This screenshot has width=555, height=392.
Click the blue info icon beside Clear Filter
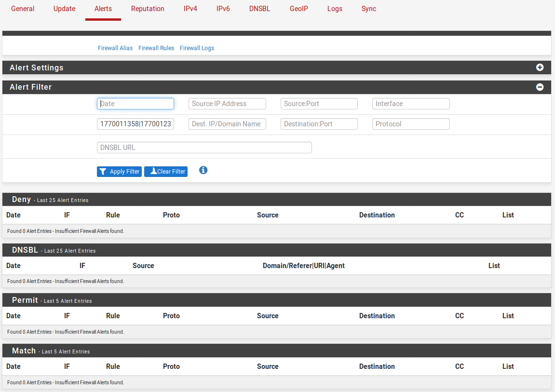pyautogui.click(x=203, y=170)
